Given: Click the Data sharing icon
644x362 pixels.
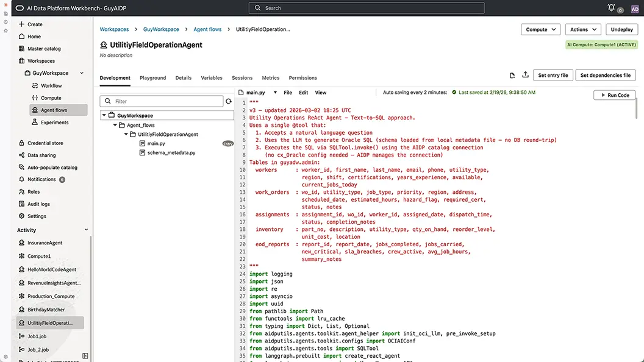Looking at the screenshot, I should coord(22,155).
